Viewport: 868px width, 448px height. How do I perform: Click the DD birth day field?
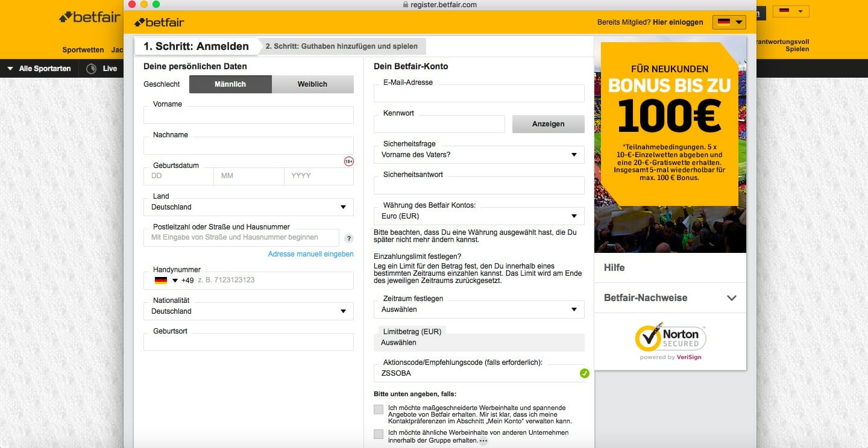pyautogui.click(x=178, y=176)
